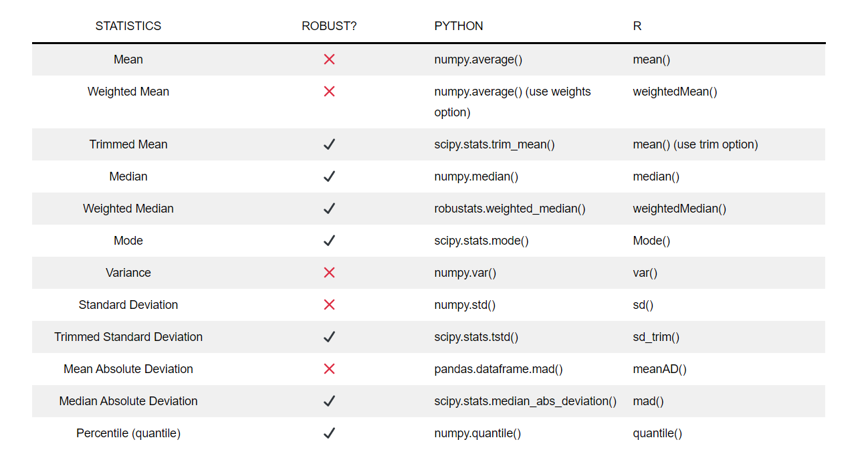
Task: Toggle the X mark for Mean Absolute Deviation
Action: point(329,368)
